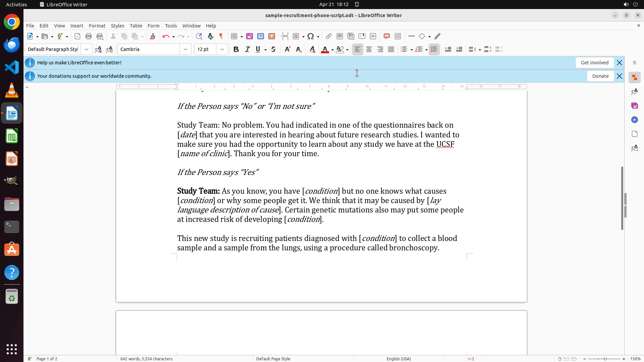Open Thunderbird from the Ubuntu dock

(12, 45)
